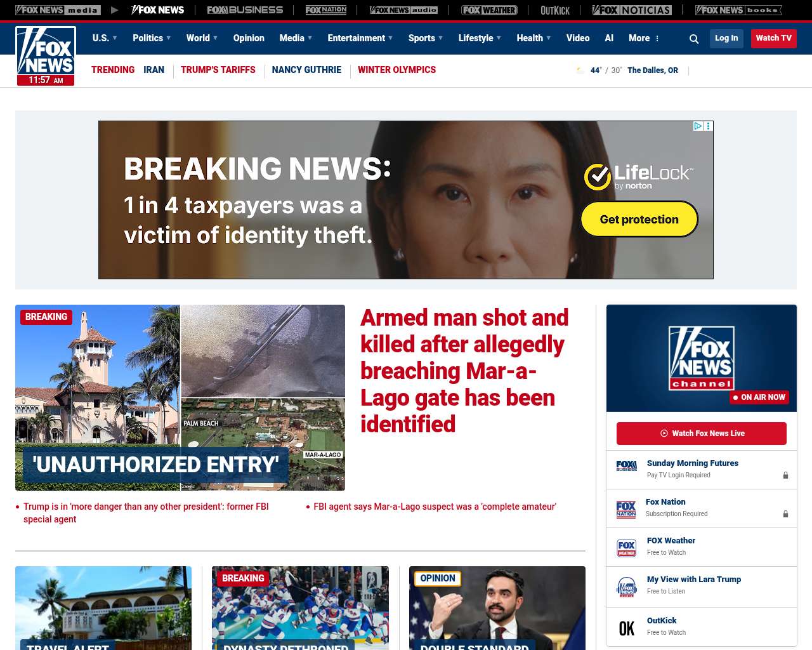
Task: Expand the U.S. dropdown menu
Action: (105, 38)
